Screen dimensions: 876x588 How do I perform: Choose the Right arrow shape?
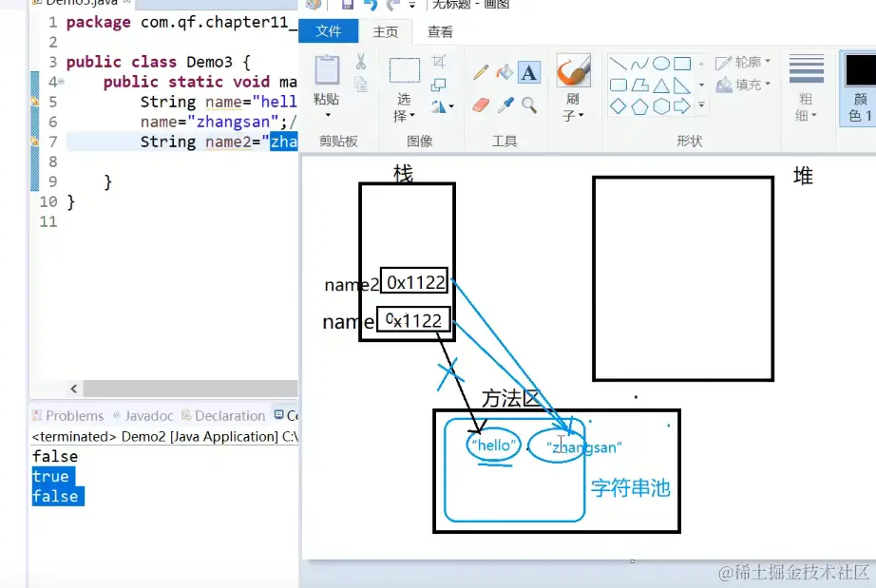tap(682, 106)
